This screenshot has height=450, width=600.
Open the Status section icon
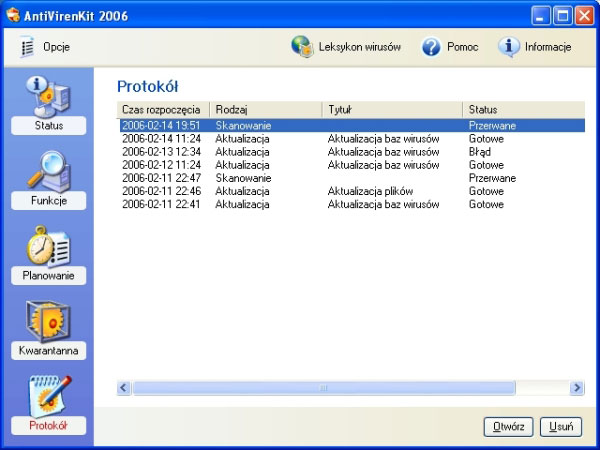[48, 96]
